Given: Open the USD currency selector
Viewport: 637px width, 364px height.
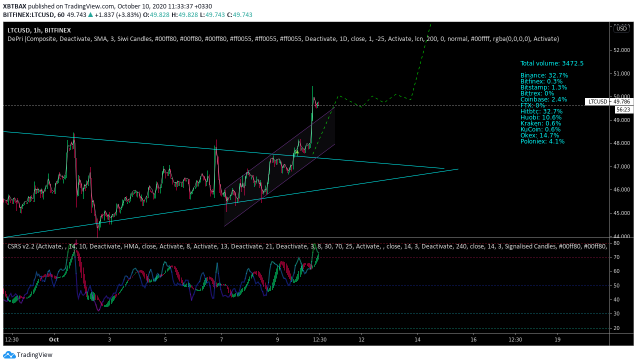Looking at the screenshot, I should [621, 28].
